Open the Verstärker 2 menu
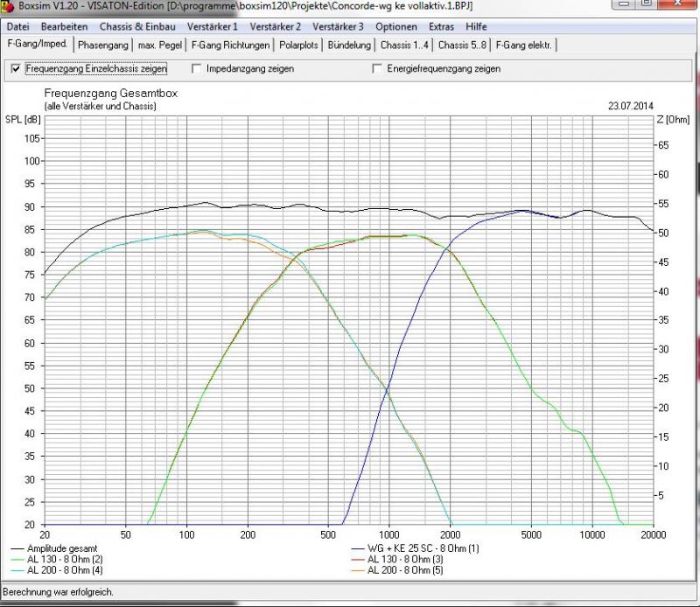The image size is (700, 607). (x=275, y=27)
